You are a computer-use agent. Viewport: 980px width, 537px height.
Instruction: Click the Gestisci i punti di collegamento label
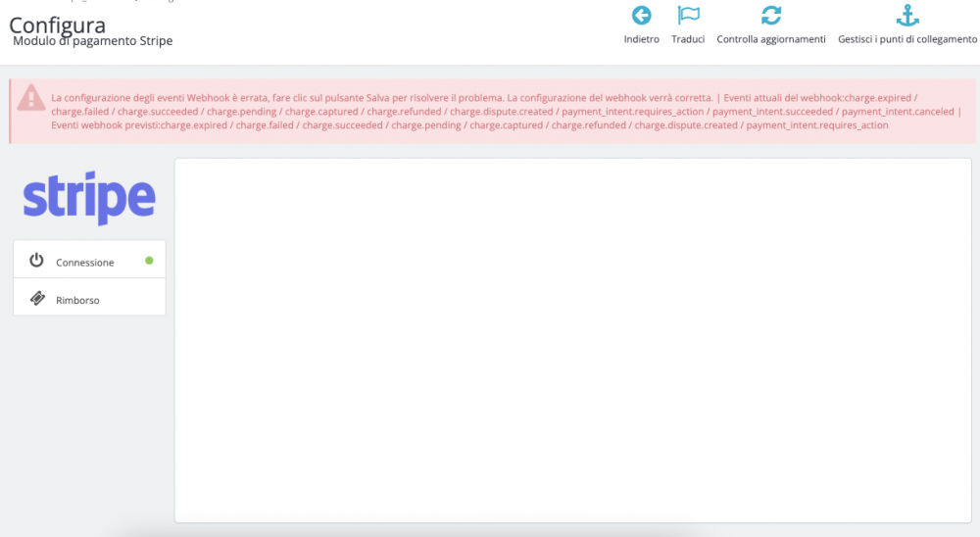pyautogui.click(x=907, y=39)
